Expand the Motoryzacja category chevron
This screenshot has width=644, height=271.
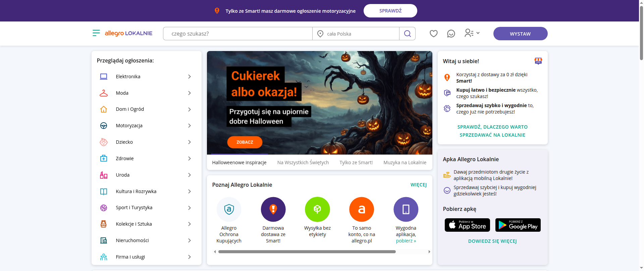tap(190, 126)
